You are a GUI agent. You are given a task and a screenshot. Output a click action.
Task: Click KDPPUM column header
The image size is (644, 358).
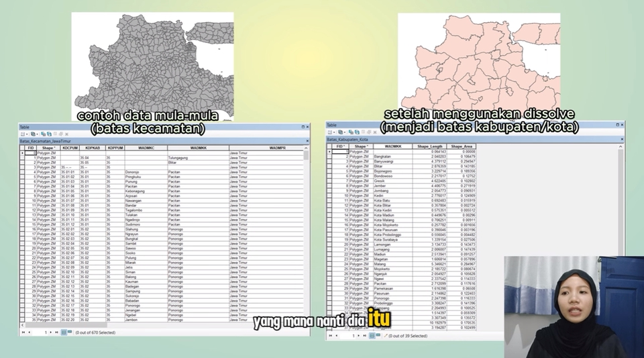[115, 148]
